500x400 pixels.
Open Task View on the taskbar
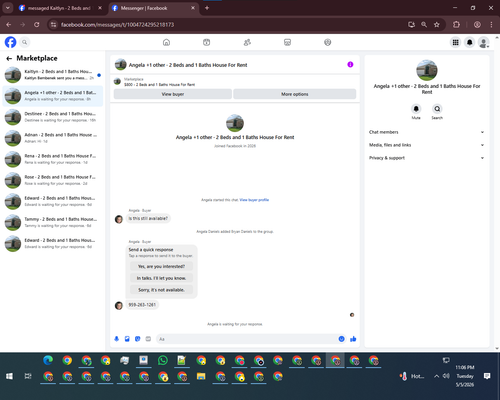click(x=28, y=376)
